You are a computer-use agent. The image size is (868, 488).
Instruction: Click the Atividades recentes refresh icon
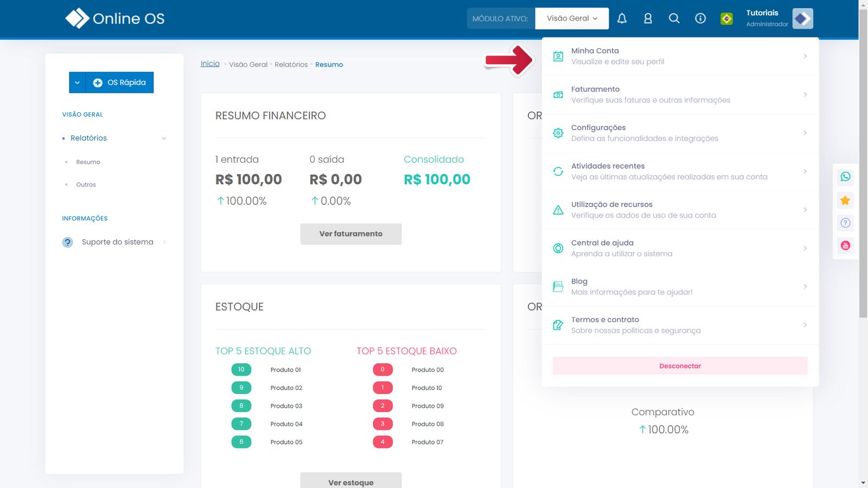coord(558,171)
